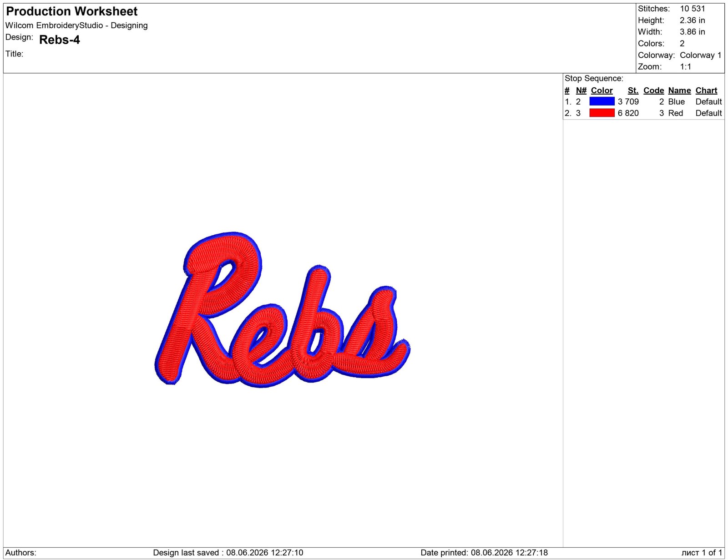Click stitch count '3 709' in Blue row

(628, 101)
